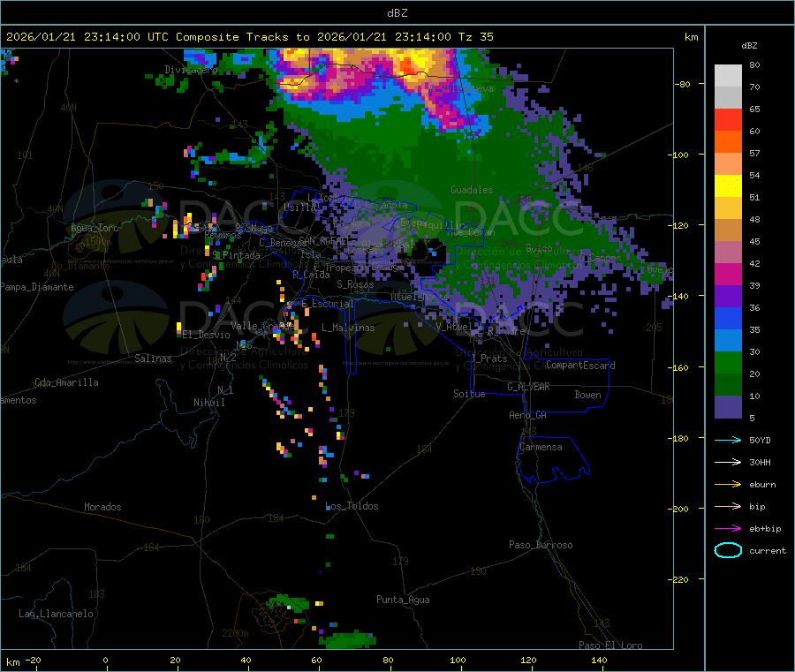Click the Divisadero place label
Image resolution: width=795 pixels, height=672 pixels.
tap(191, 70)
